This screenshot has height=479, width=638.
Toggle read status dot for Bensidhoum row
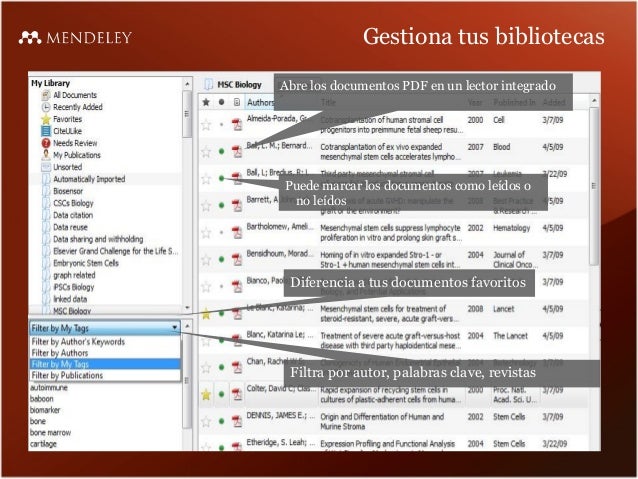coord(221,259)
